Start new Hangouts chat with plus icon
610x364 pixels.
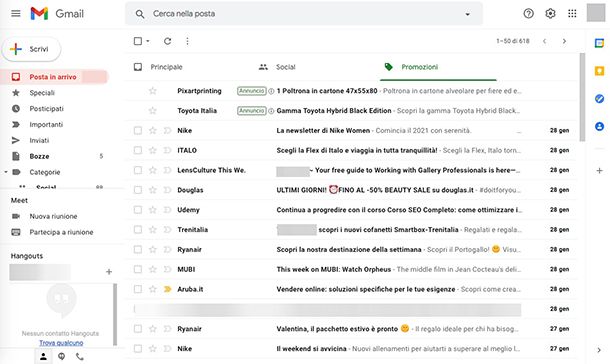coord(109,272)
